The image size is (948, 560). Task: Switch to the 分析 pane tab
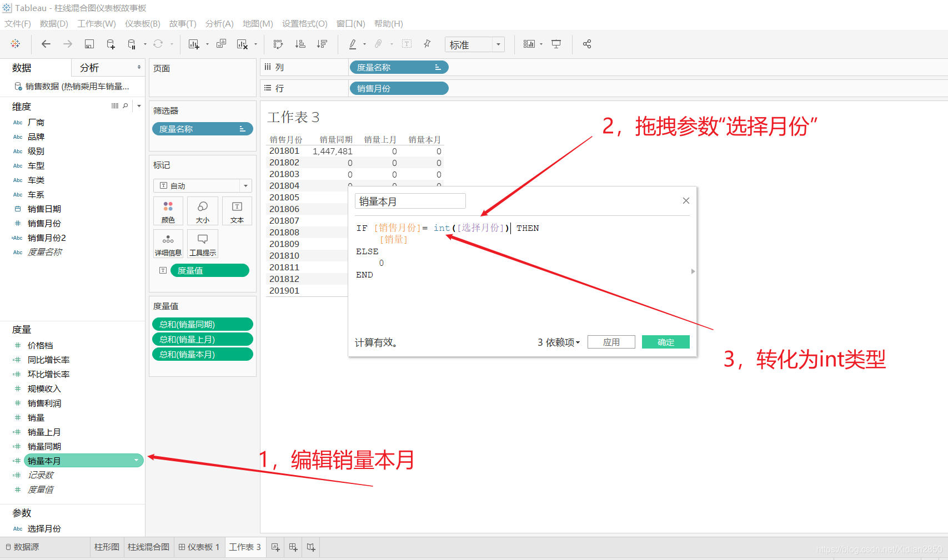click(89, 68)
